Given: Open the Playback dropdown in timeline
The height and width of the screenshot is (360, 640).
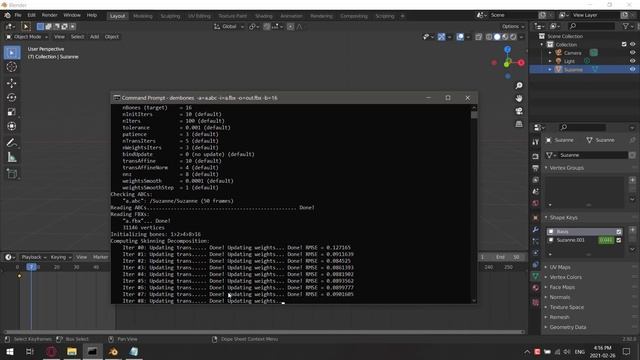Looking at the screenshot, I should pyautogui.click(x=34, y=257).
